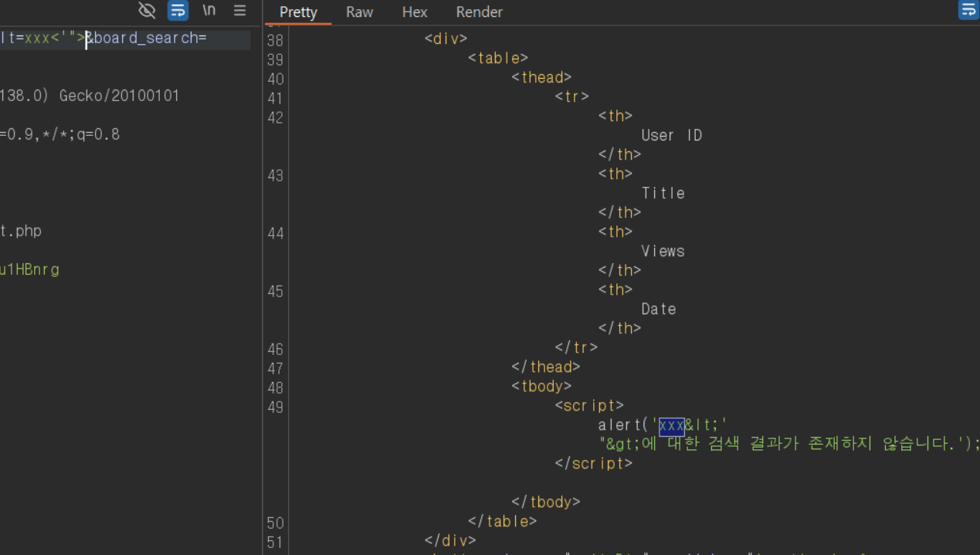This screenshot has width=980, height=555.
Task: Click the opening <table> tag
Action: (498, 58)
